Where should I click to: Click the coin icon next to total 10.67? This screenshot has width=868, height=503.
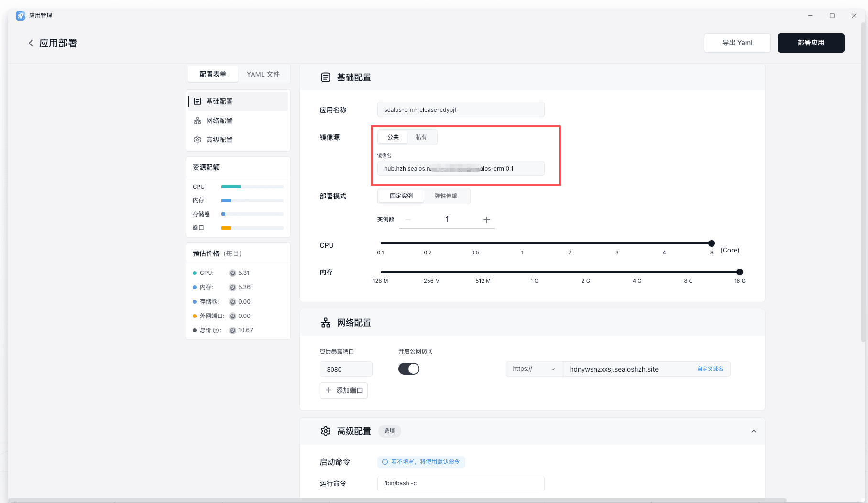click(x=232, y=330)
